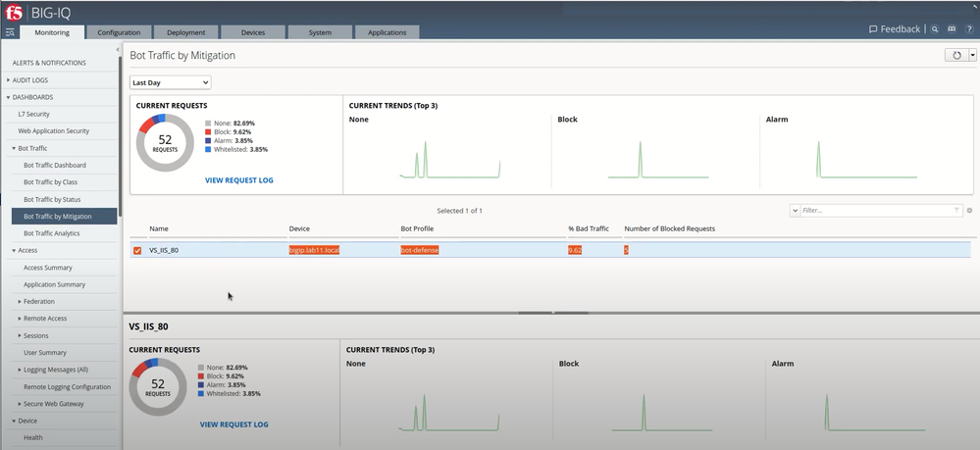980x450 pixels.
Task: Open the documentation book icon
Action: point(951,29)
